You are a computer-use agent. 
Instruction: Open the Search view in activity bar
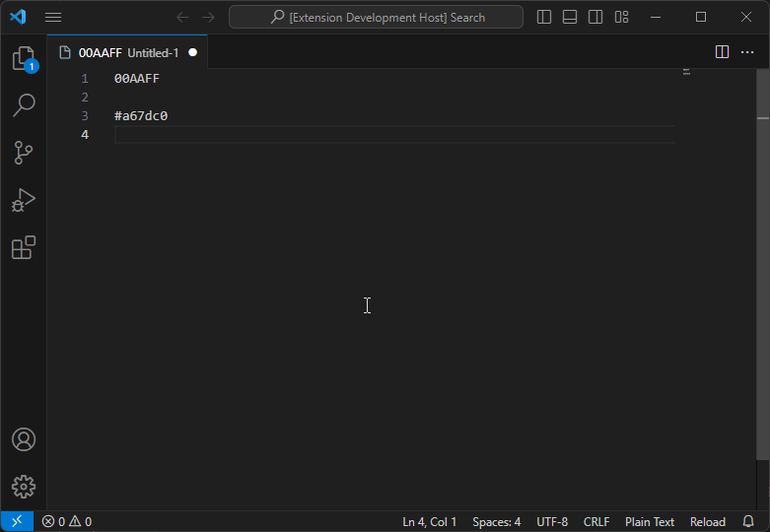coord(24,104)
